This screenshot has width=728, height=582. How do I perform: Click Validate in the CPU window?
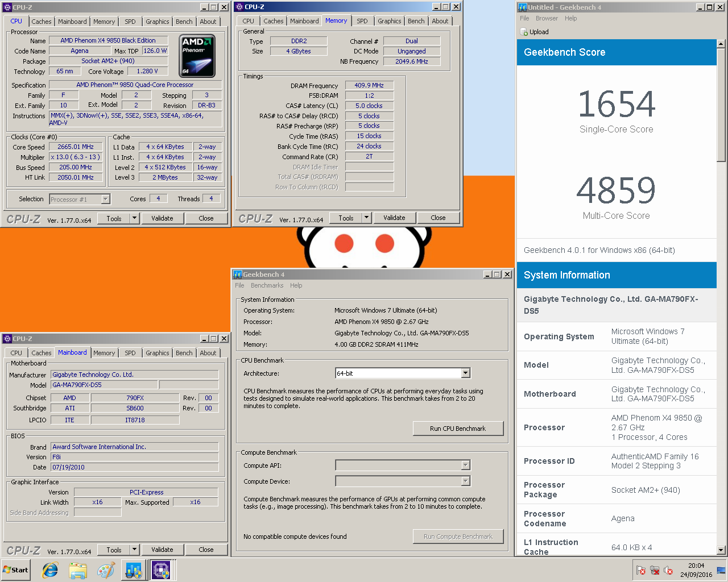pyautogui.click(x=162, y=218)
